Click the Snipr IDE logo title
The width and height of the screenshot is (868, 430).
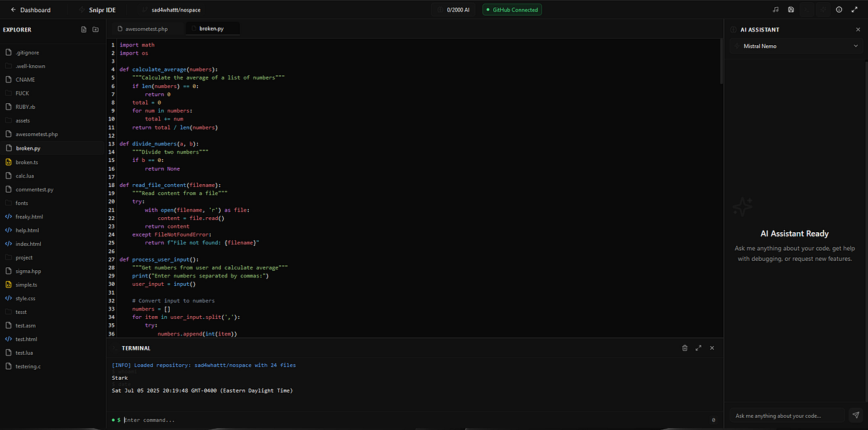[97, 10]
